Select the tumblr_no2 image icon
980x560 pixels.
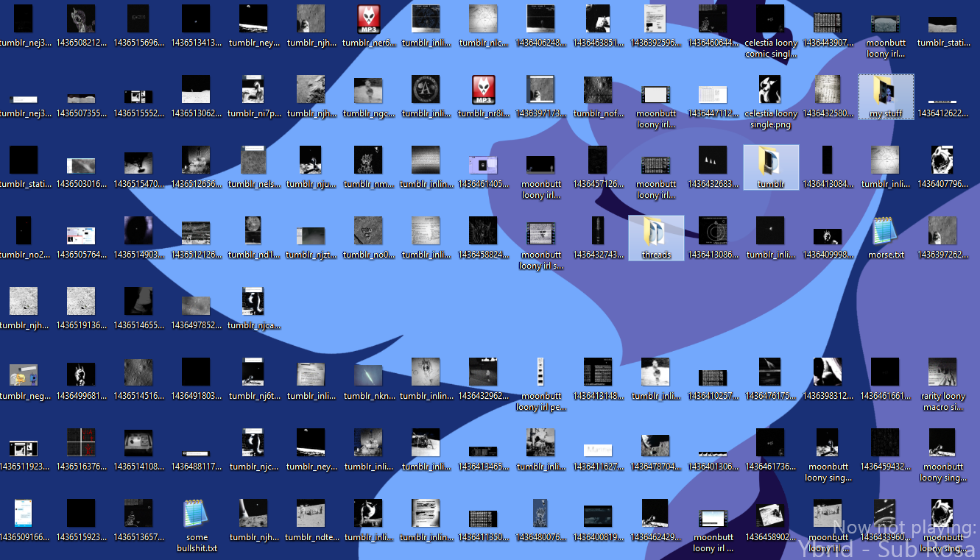(24, 230)
